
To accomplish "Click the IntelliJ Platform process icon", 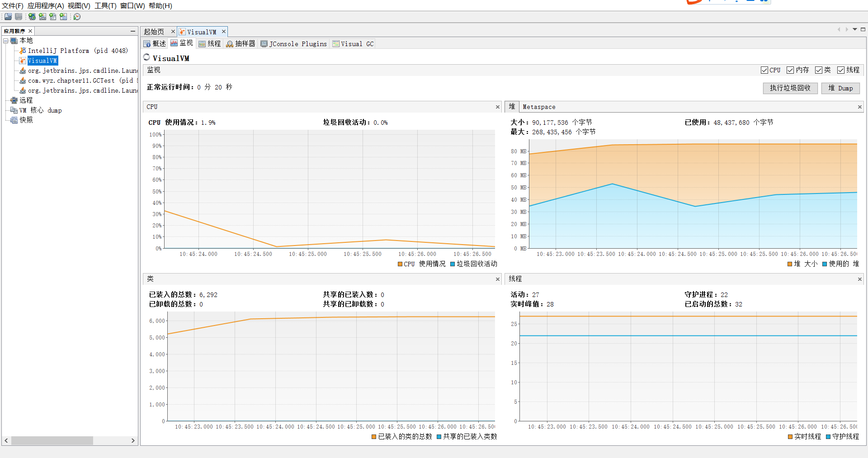I will point(23,51).
